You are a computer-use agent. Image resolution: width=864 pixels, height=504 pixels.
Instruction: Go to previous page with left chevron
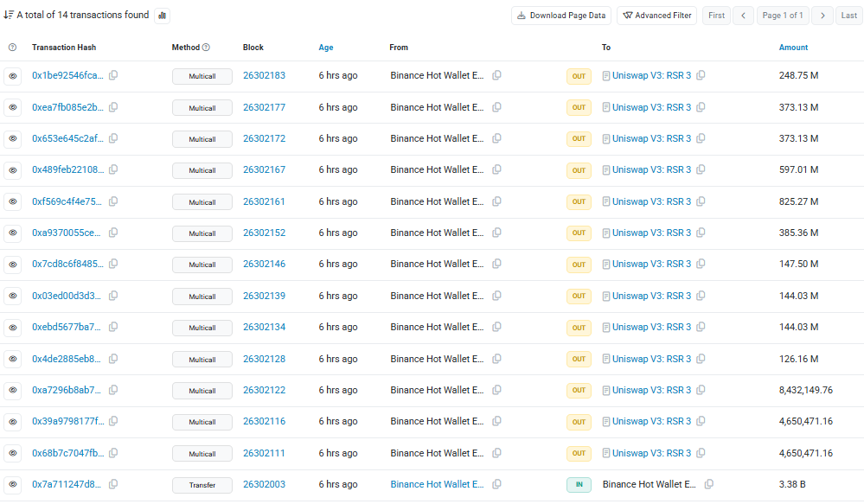[743, 16]
